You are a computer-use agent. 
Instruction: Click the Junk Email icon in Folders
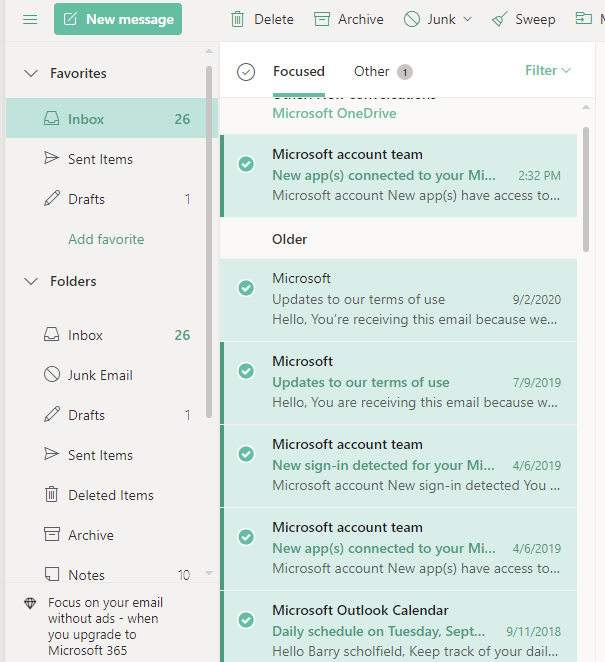click(x=52, y=374)
